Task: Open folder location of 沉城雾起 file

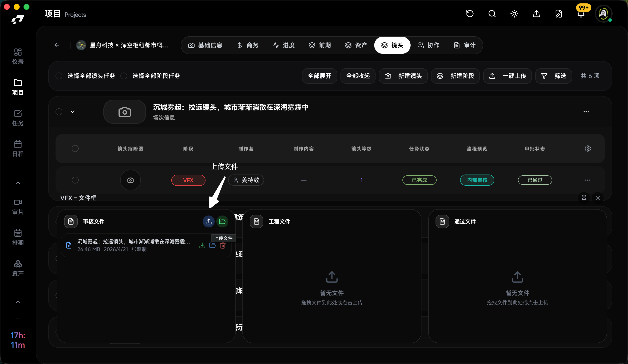Action: [212, 246]
